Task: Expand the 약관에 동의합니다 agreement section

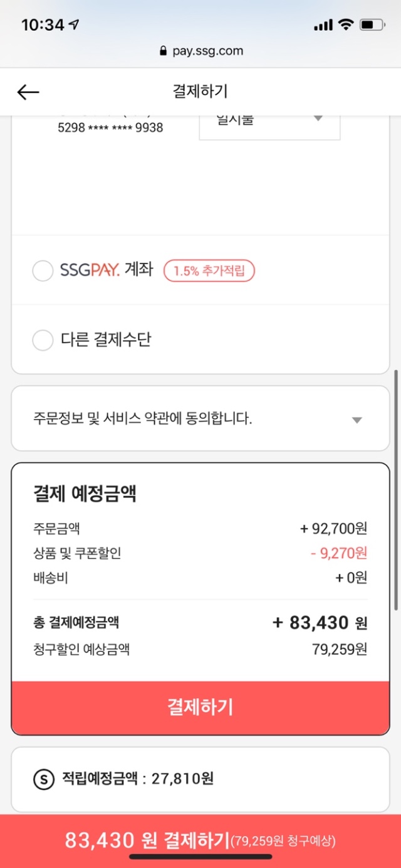Action: pyautogui.click(x=200, y=419)
